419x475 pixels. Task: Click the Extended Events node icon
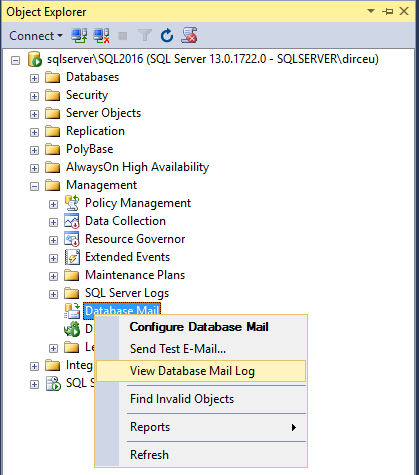coord(72,257)
